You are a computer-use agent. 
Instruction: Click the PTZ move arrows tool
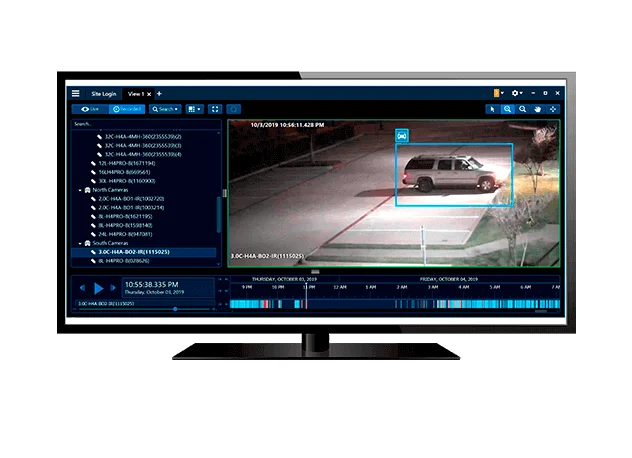coord(553,108)
